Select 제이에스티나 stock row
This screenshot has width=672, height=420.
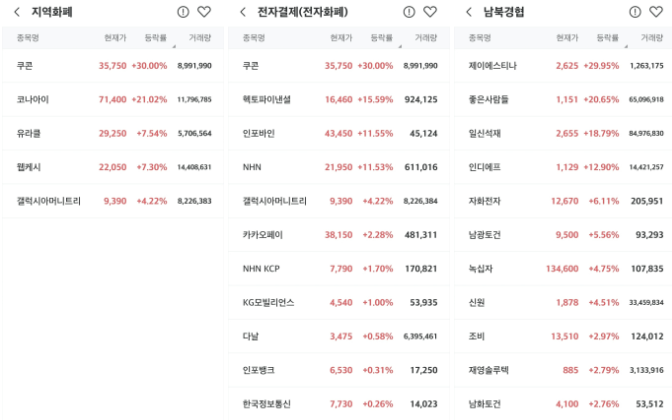coord(563,66)
